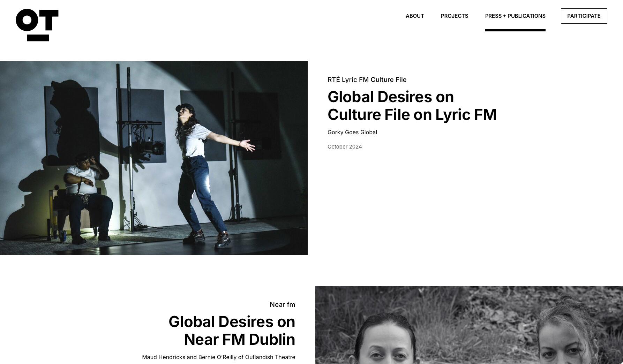Click October 2024 date text

345,146
